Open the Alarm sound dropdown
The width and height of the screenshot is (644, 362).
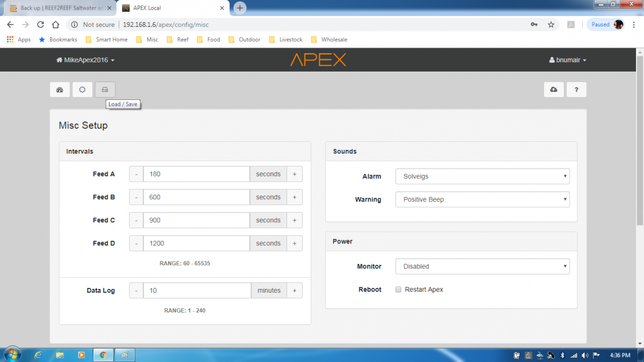pyautogui.click(x=482, y=176)
